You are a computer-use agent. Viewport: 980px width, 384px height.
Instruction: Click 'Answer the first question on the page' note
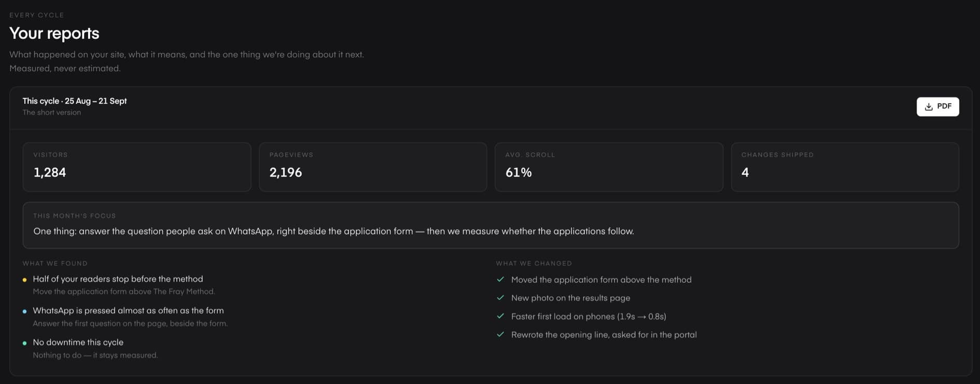(x=130, y=324)
